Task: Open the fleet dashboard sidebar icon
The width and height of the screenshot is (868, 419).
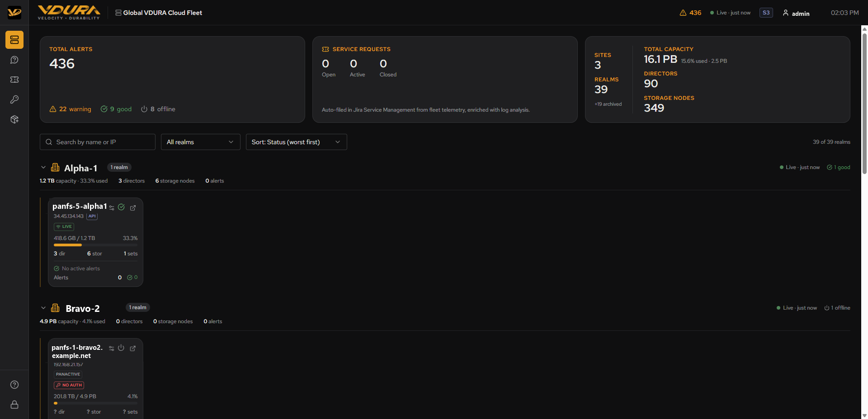Action: [x=14, y=40]
